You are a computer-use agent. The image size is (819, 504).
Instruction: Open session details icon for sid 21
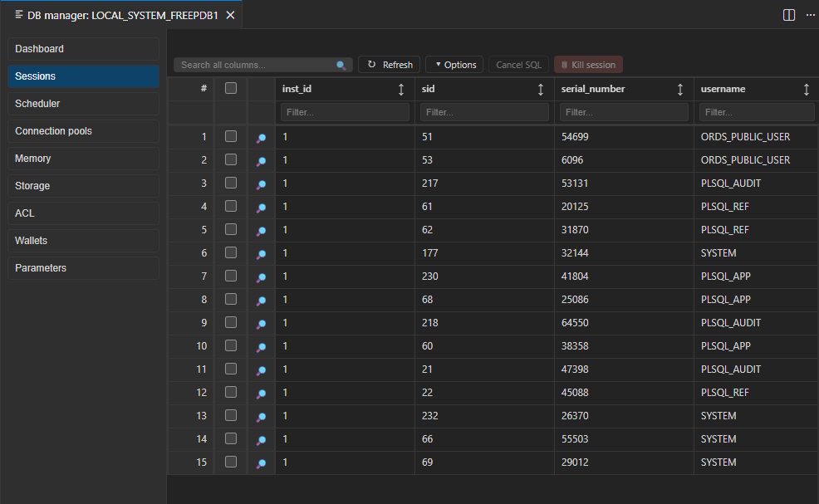coord(261,370)
